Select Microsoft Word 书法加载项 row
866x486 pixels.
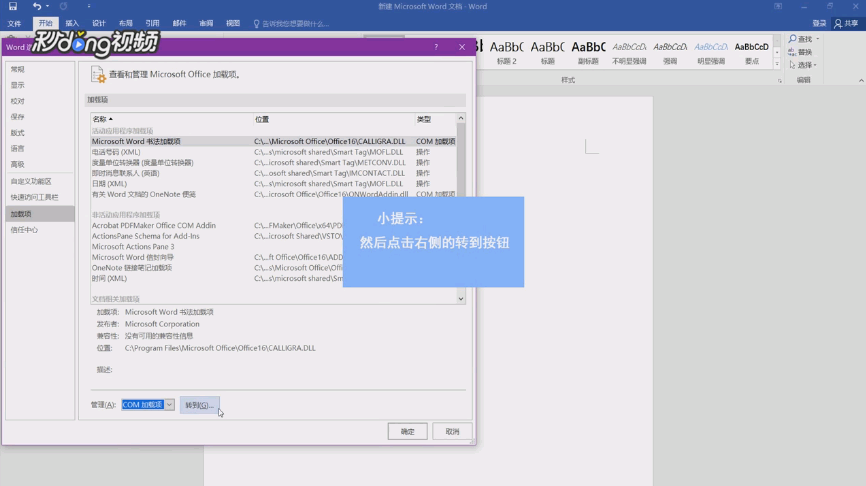click(x=273, y=141)
